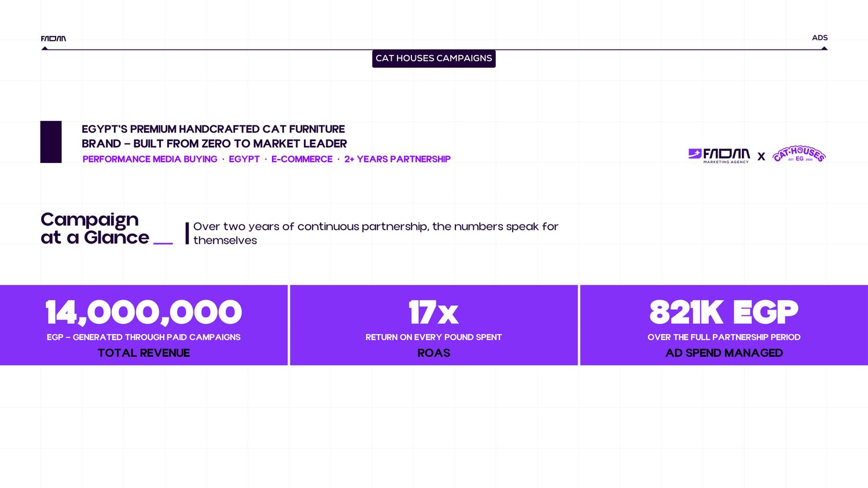868x488 pixels.
Task: Click the FADAN Marketing Agency logo
Action: pos(719,156)
